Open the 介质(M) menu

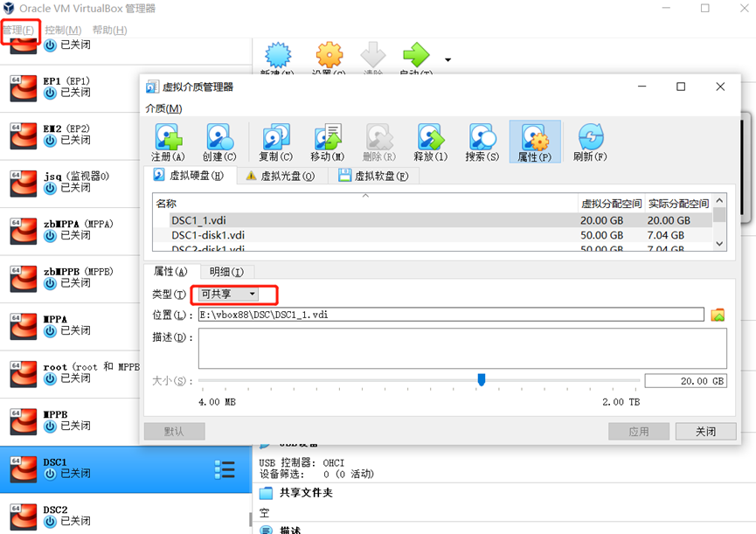pyautogui.click(x=164, y=109)
